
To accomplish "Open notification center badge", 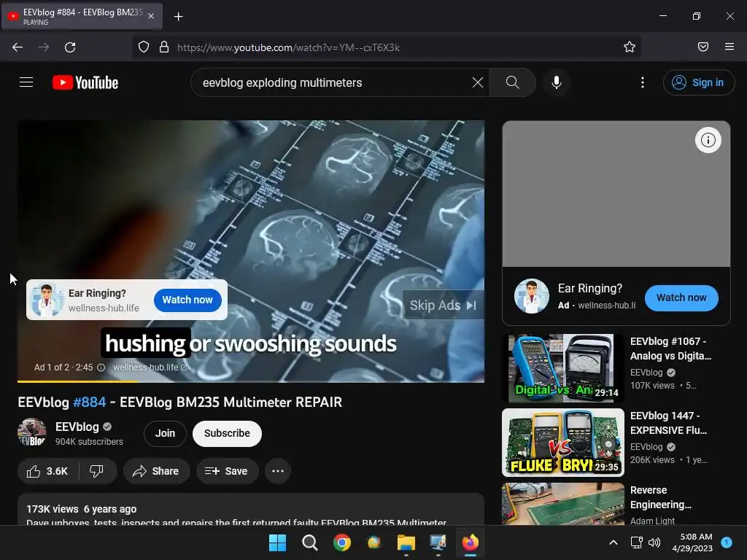I will coord(727,542).
